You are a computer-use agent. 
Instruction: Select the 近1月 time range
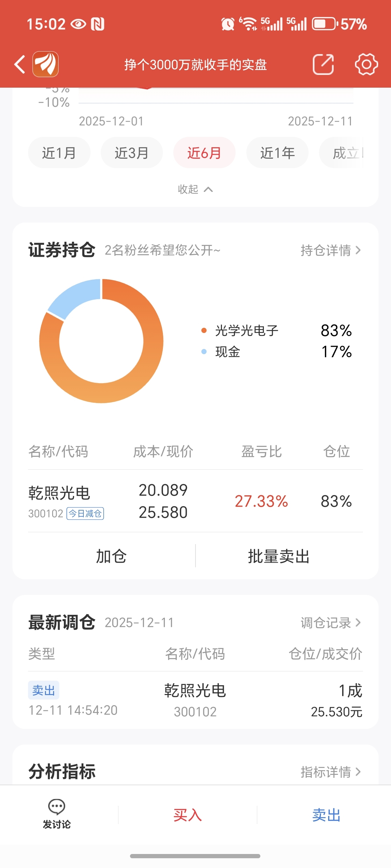pos(59,152)
